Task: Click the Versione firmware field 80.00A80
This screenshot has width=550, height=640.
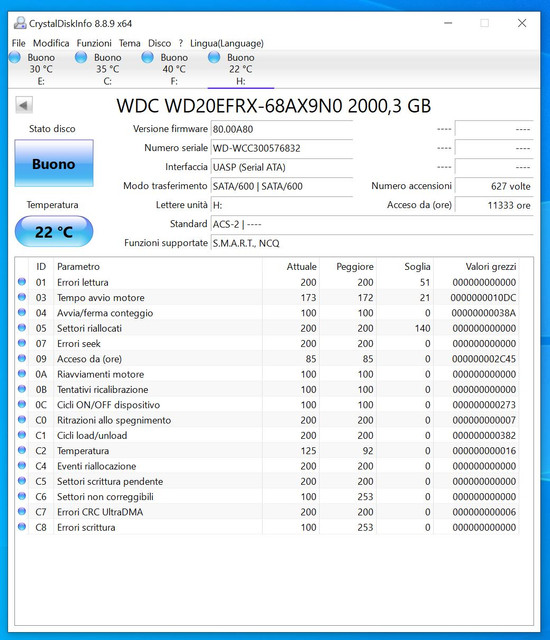Action: [282, 129]
